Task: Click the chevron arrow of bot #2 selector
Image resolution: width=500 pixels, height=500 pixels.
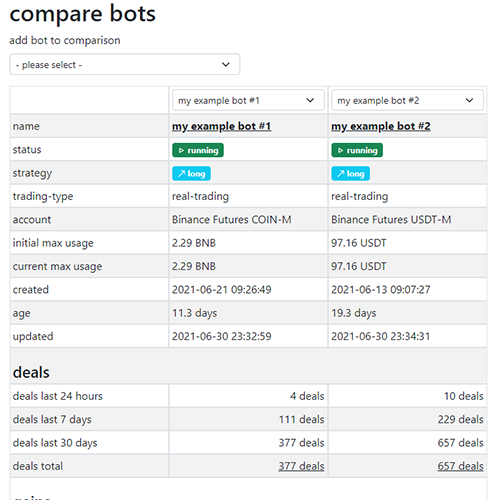Action: (469, 100)
